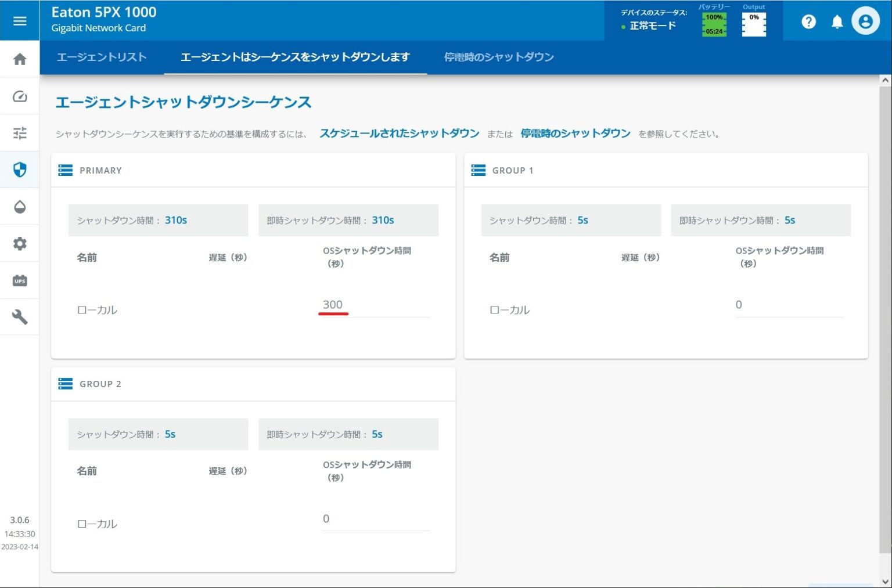Open the environment water-drop icon
This screenshot has height=588, width=892.
point(20,207)
